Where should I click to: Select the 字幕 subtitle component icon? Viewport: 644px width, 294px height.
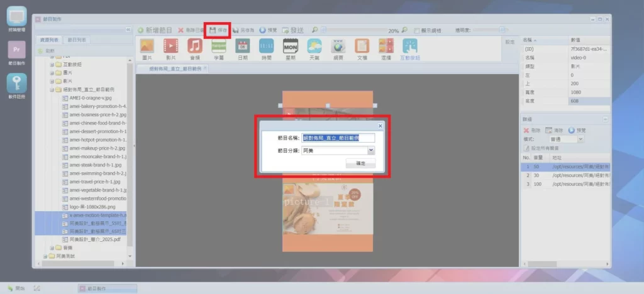click(x=219, y=46)
